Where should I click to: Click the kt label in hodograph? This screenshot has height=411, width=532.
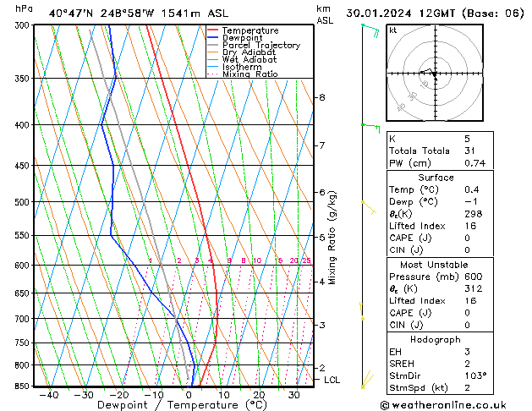click(393, 30)
